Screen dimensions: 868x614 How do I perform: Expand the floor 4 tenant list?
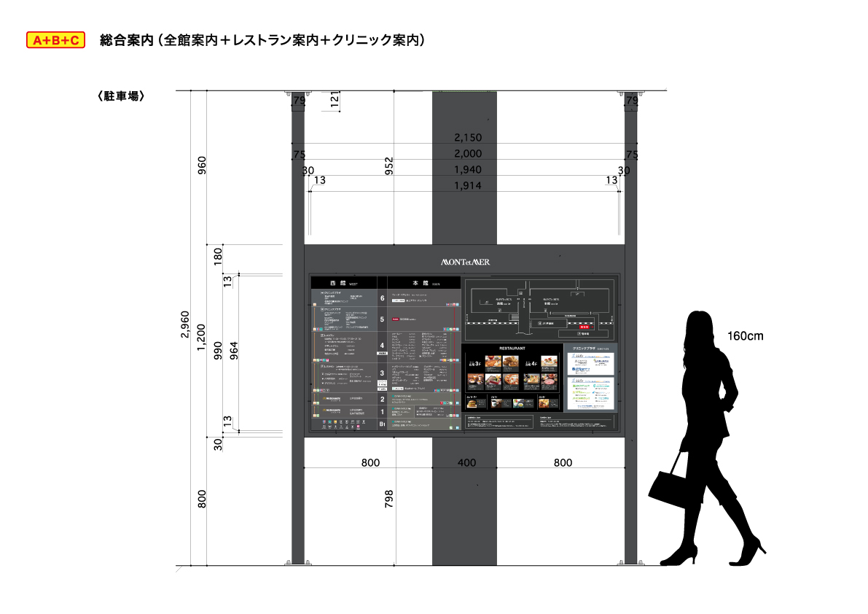[x=383, y=346]
